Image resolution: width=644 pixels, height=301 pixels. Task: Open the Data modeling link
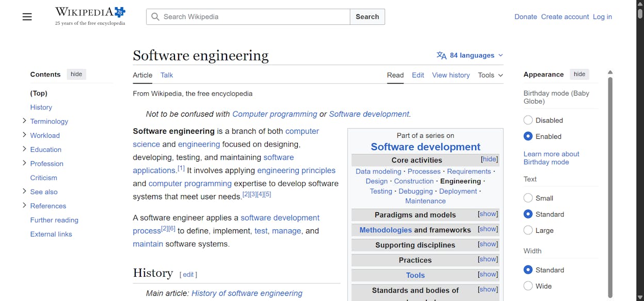tap(378, 171)
